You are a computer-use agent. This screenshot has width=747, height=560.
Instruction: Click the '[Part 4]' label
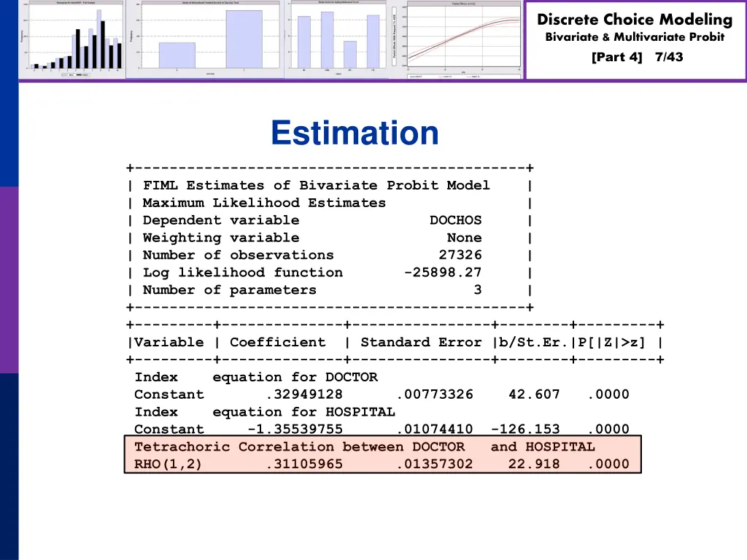coord(616,57)
